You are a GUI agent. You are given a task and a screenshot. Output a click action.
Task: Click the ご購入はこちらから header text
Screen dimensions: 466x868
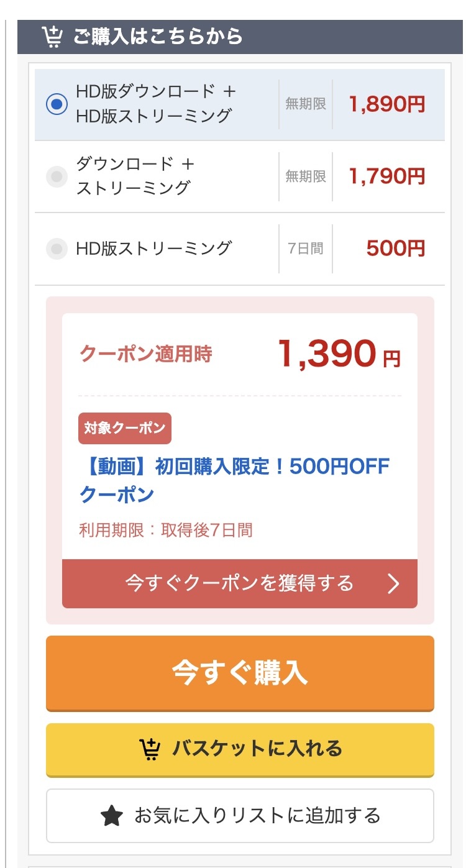[158, 37]
